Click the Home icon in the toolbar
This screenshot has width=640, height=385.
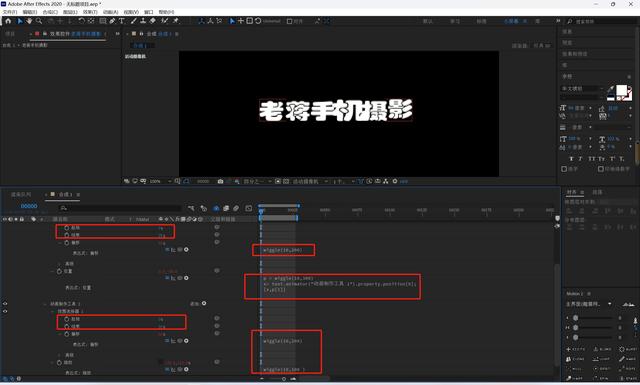pyautogui.click(x=8, y=21)
